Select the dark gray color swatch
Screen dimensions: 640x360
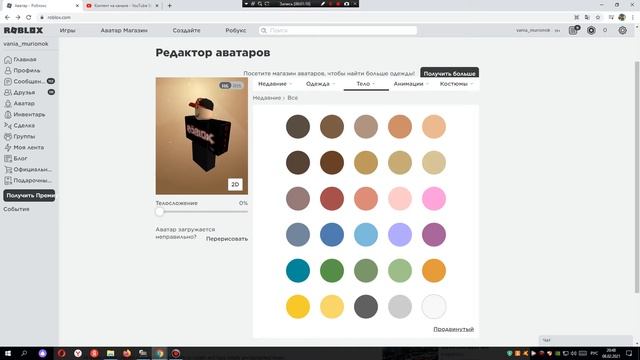click(366, 307)
